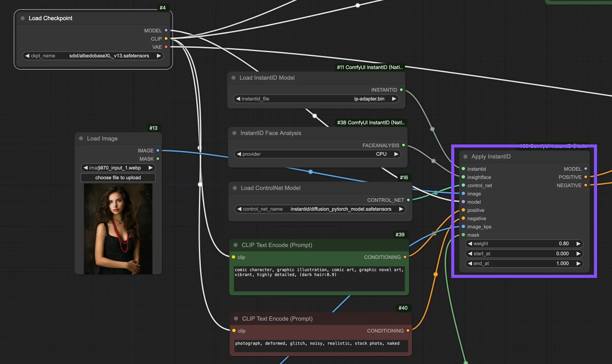Image resolution: width=612 pixels, height=364 pixels.
Task: Switch provider with the right arrow
Action: click(x=396, y=154)
